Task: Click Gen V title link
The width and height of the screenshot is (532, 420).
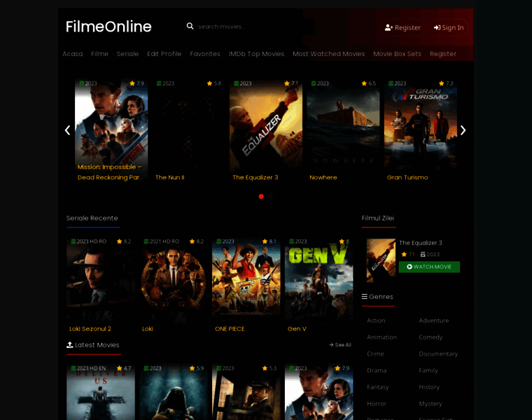Action: coord(297,329)
